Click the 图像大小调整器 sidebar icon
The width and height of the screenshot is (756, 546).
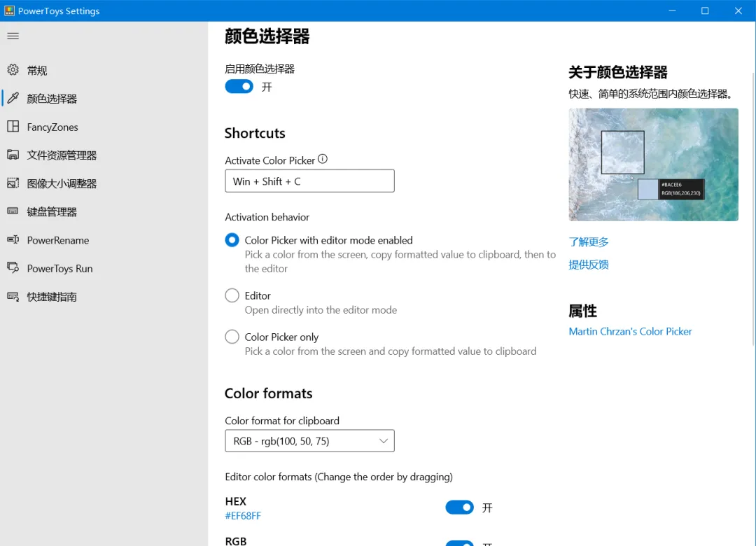(x=13, y=183)
